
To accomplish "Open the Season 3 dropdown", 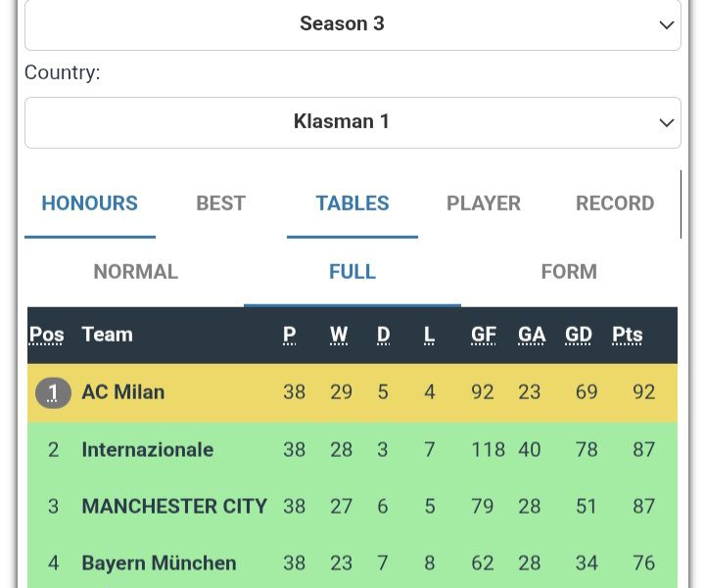I will point(352,24).
